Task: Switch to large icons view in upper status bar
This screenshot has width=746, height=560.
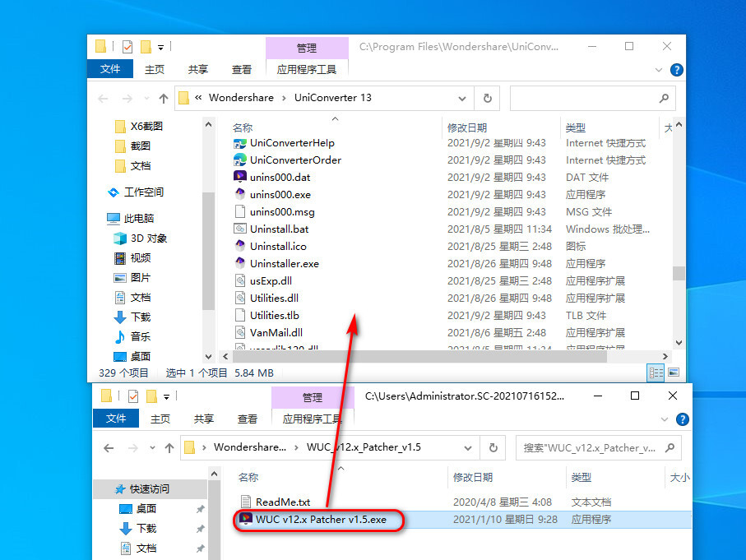Action: pos(674,373)
